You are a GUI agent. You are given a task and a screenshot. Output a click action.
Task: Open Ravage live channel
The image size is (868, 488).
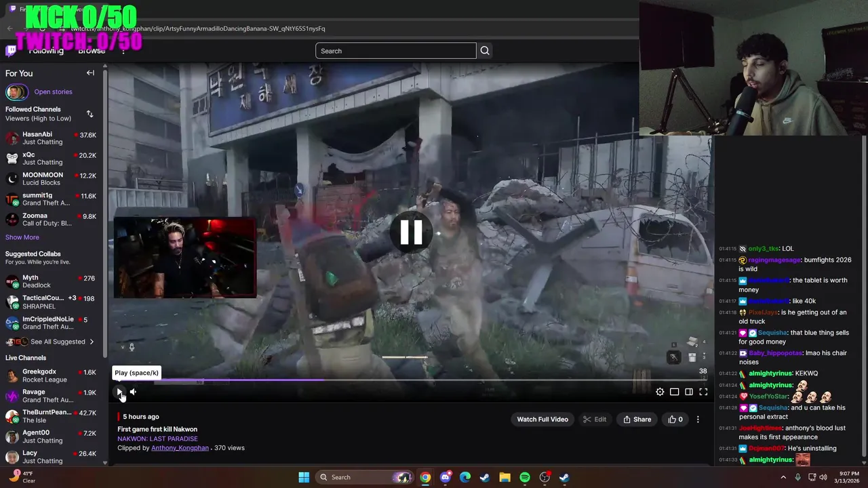click(x=51, y=396)
